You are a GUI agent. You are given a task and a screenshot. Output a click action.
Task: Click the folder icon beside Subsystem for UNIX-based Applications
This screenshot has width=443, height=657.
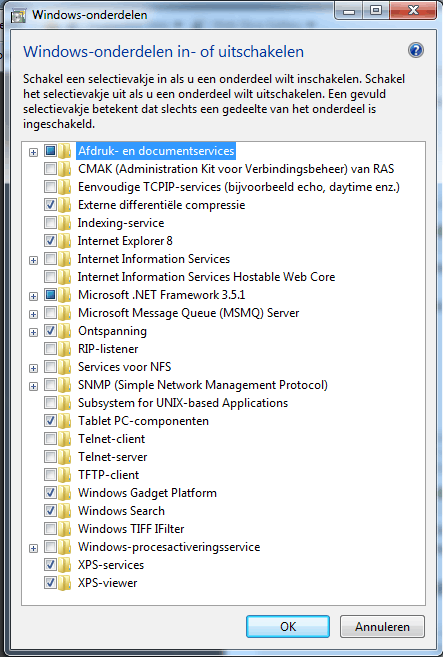tap(64, 403)
